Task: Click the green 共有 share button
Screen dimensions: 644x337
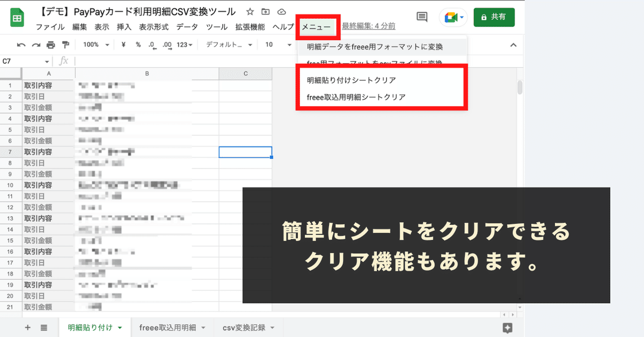Action: click(x=494, y=17)
